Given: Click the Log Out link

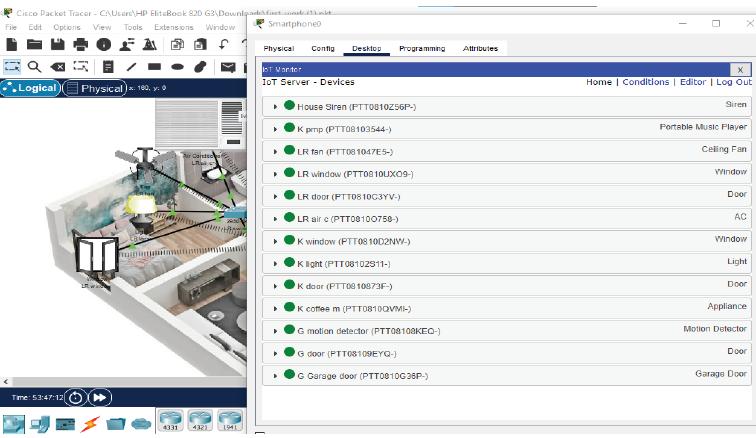Looking at the screenshot, I should (x=734, y=82).
